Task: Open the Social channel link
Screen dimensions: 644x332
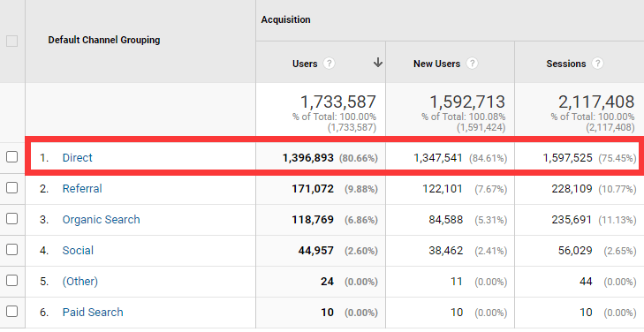Action: coord(78,251)
